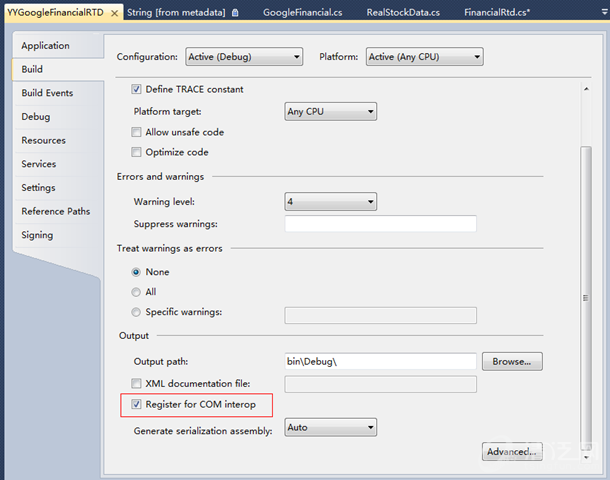Click the Suppress warnings text field
610x480 pixels.
[380, 224]
